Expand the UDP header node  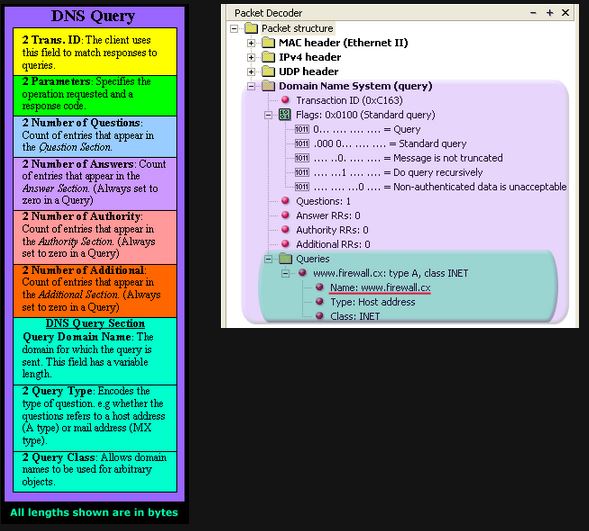251,72
